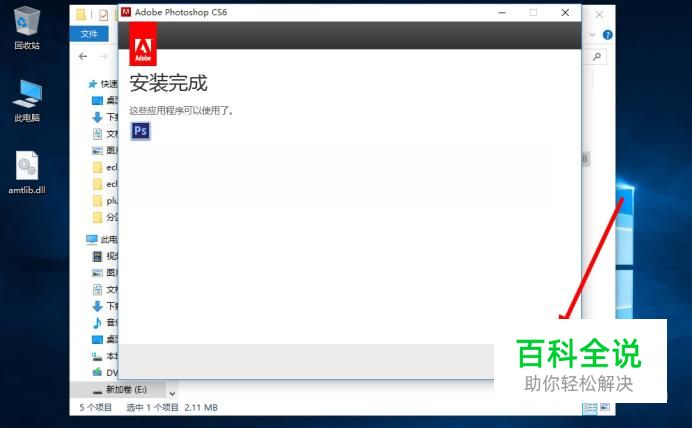Click the 安装完成 heading
This screenshot has width=692, height=428.
click(168, 83)
